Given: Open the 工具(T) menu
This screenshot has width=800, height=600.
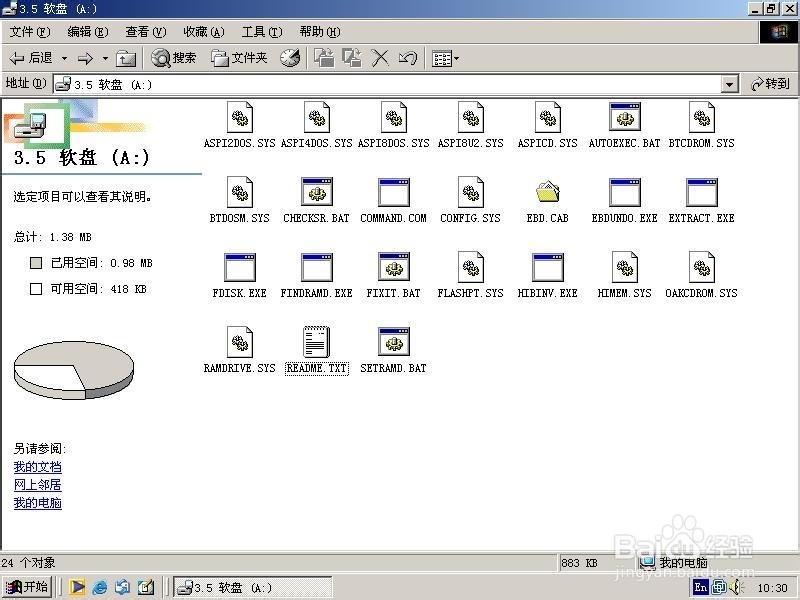Looking at the screenshot, I should coord(262,32).
